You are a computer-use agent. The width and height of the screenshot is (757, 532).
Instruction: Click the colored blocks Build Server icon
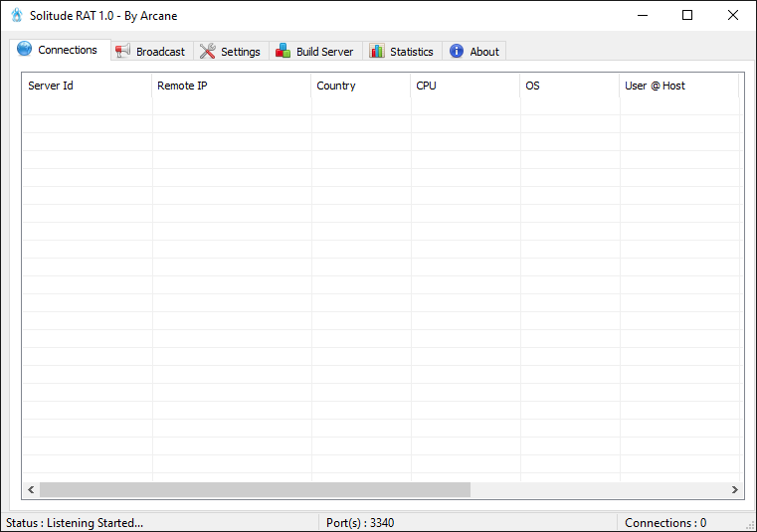[x=284, y=52]
